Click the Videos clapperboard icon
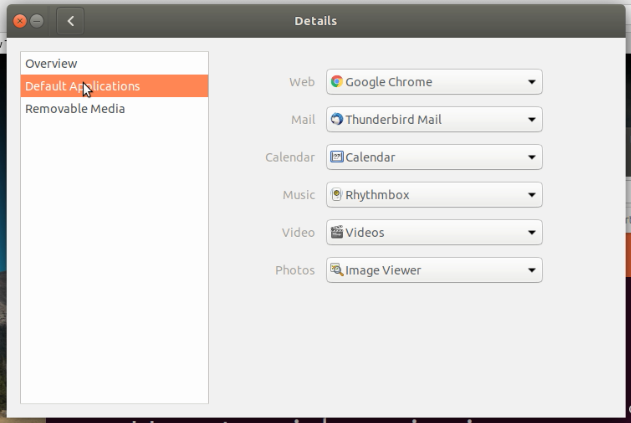Screen dimensions: 631x423 click(337, 232)
